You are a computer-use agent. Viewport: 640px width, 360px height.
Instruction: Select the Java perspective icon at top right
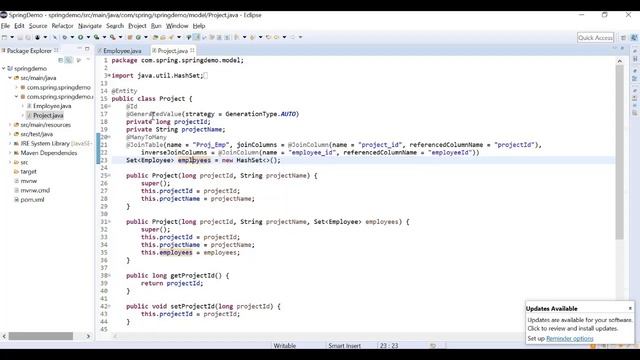(634, 38)
